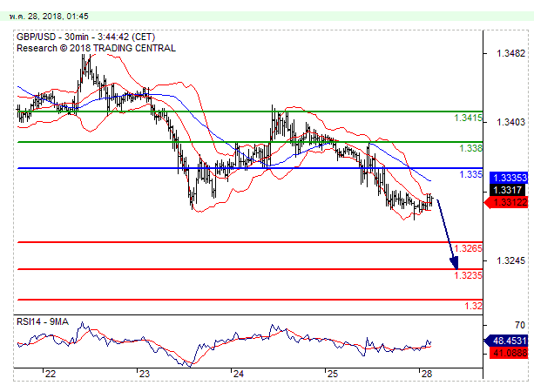The image size is (534, 392).
Task: Click the blue 1.335 pivot label
Action: (x=471, y=174)
